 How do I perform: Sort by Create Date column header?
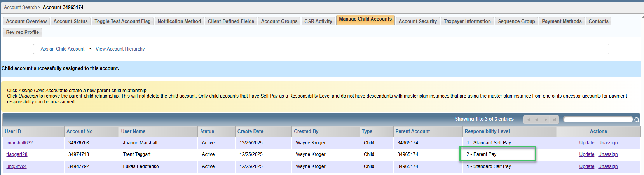click(264, 131)
